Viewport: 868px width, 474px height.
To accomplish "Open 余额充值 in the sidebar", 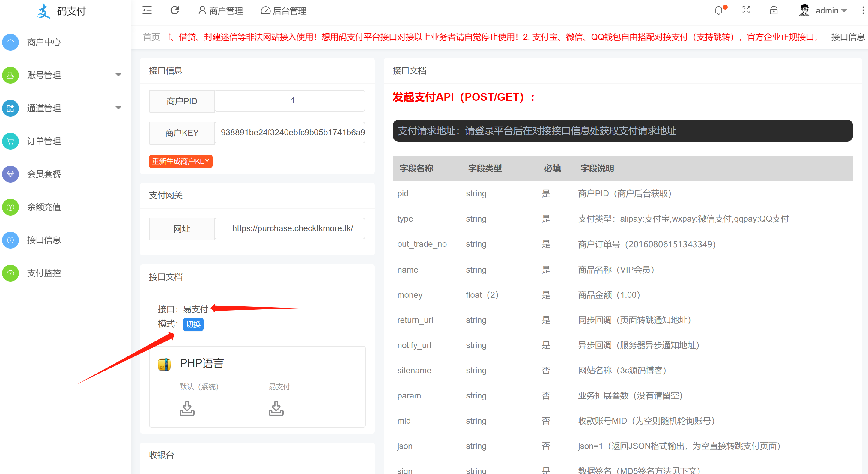I will click(x=44, y=207).
